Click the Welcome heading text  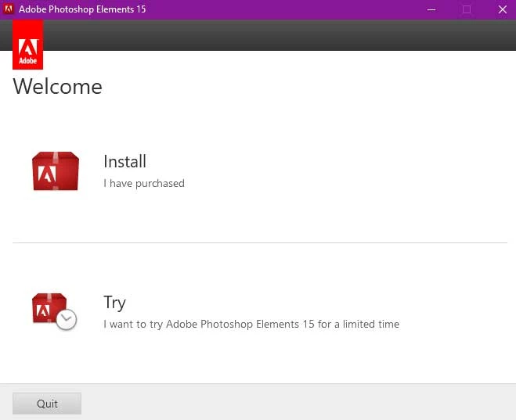[58, 87]
